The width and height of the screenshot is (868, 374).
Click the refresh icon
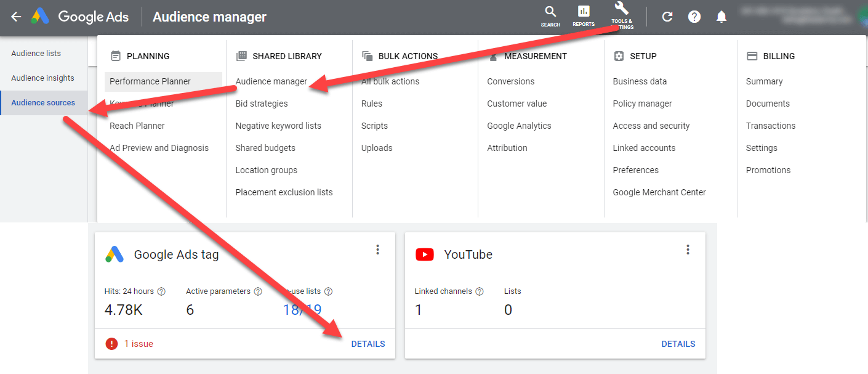667,17
